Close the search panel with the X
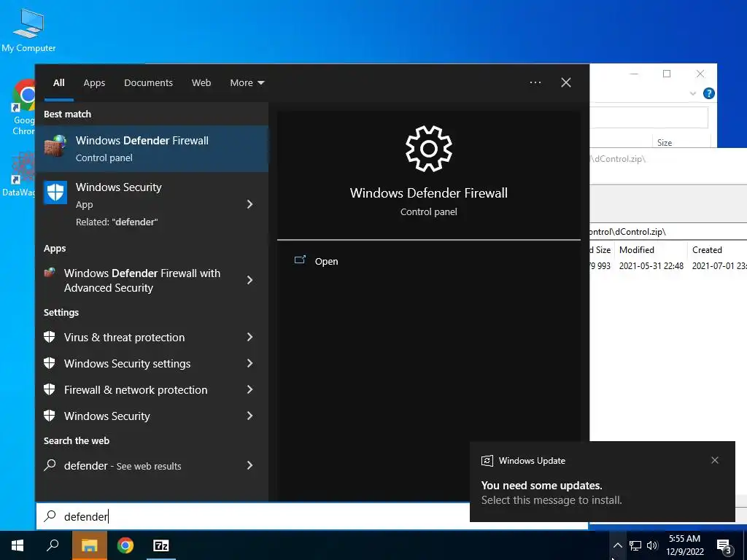The image size is (747, 560). tap(566, 82)
